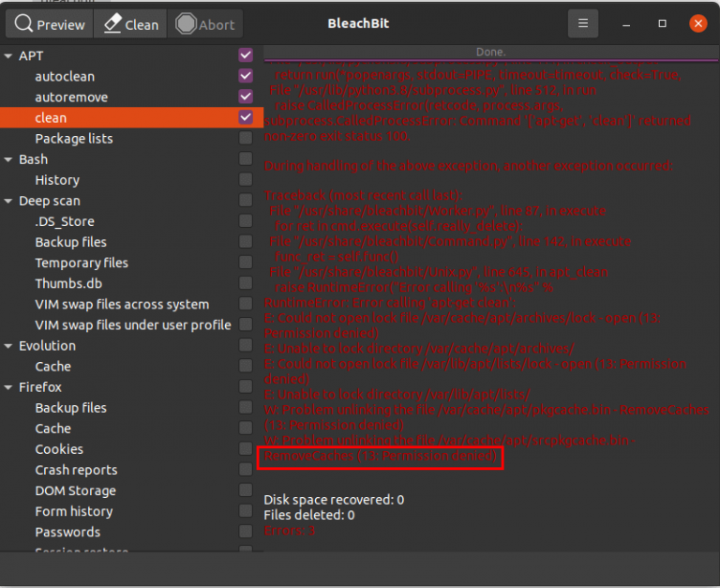Collapse the APT tree group

[x=8, y=56]
